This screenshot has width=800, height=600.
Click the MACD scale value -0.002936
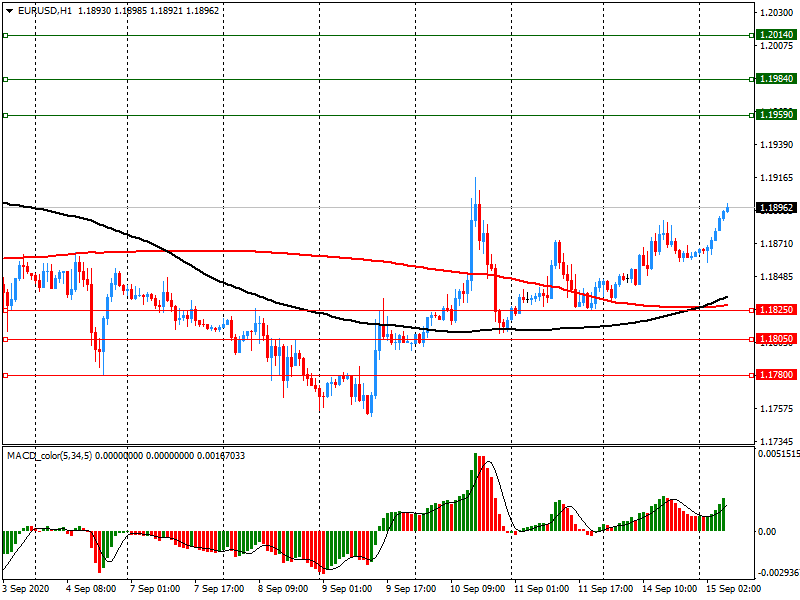tap(779, 572)
